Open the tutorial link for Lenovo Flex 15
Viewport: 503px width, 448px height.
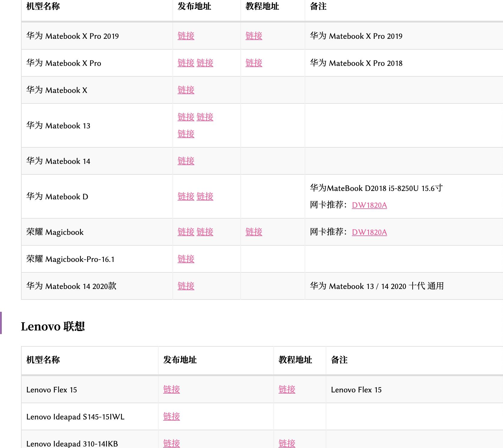pyautogui.click(x=287, y=390)
